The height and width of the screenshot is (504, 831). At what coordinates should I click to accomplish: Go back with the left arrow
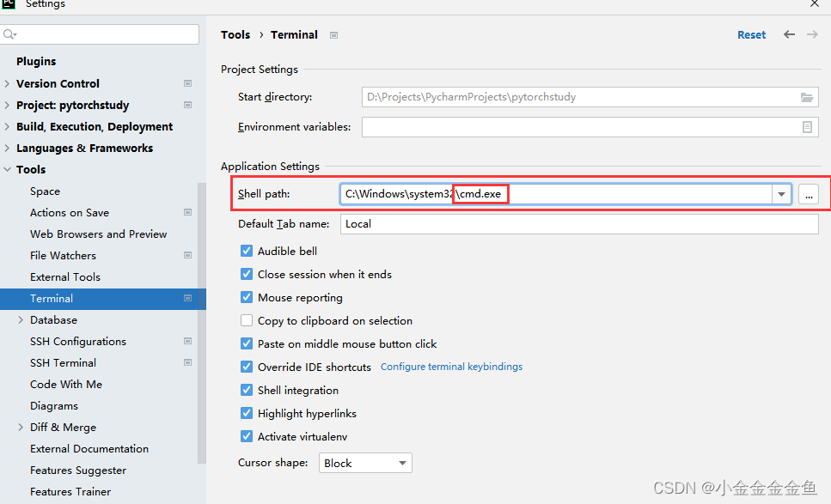789,34
